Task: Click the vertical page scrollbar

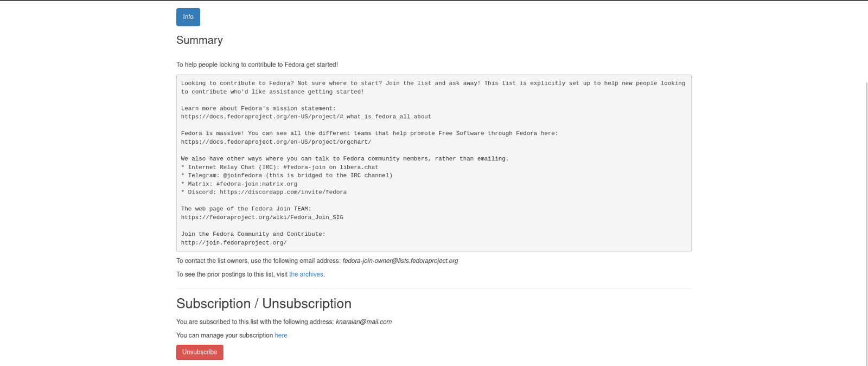Action: tap(866, 223)
